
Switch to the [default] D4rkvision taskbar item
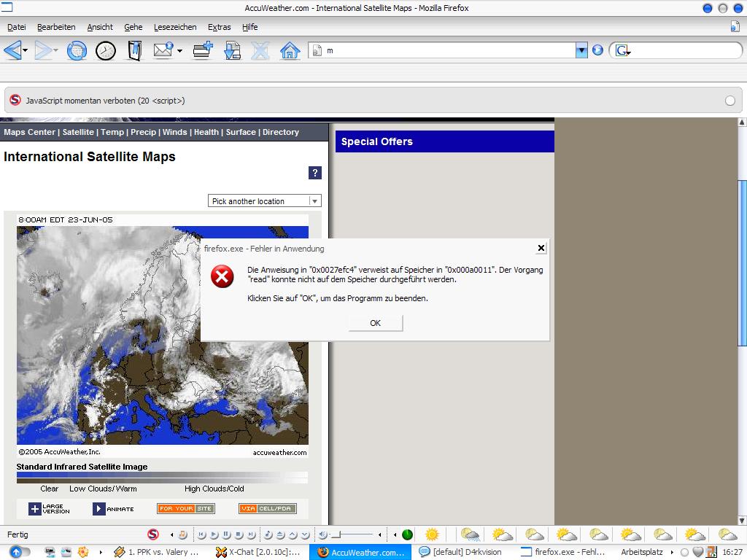[x=461, y=552]
